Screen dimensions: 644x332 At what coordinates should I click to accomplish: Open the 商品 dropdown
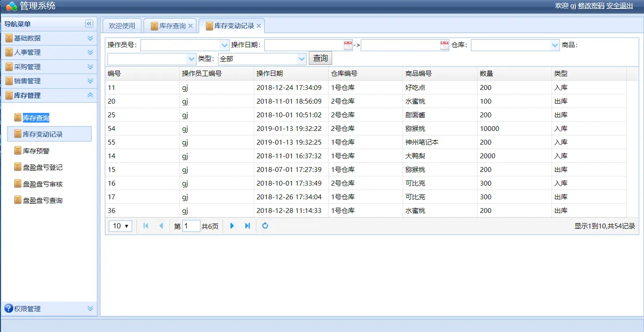pos(192,59)
